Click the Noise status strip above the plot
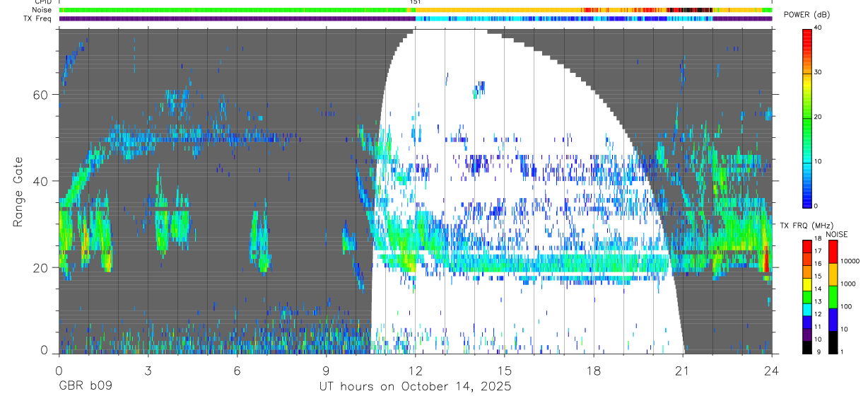868x401 pixels. pos(415,10)
